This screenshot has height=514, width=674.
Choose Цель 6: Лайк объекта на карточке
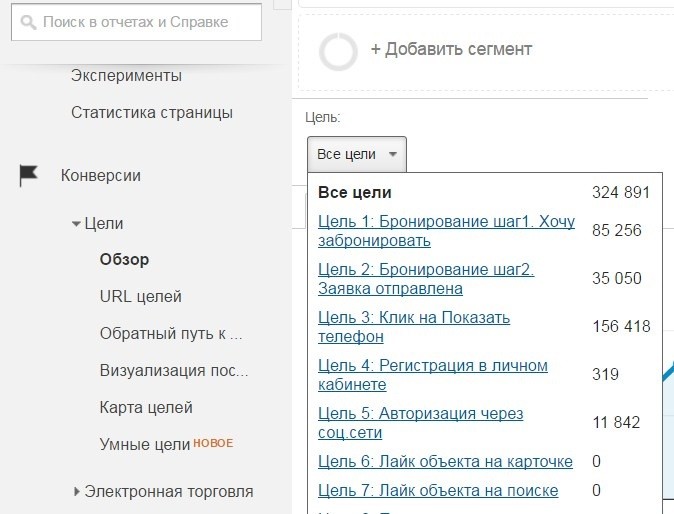[445, 462]
